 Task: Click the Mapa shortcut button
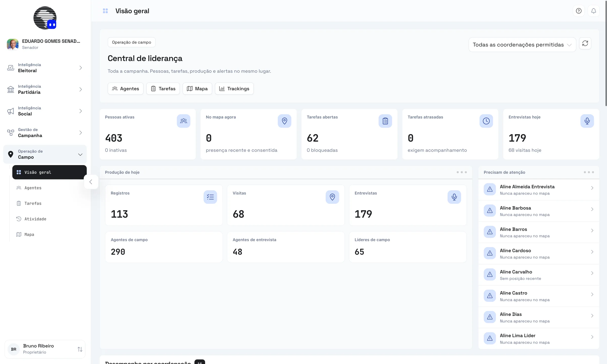pyautogui.click(x=197, y=89)
